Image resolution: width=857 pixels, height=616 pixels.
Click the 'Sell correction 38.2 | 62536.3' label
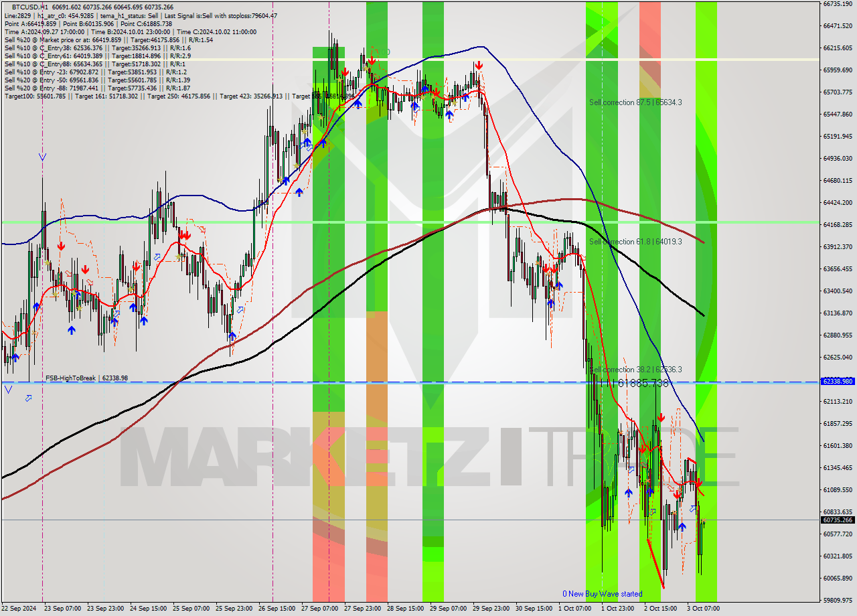pyautogui.click(x=635, y=370)
